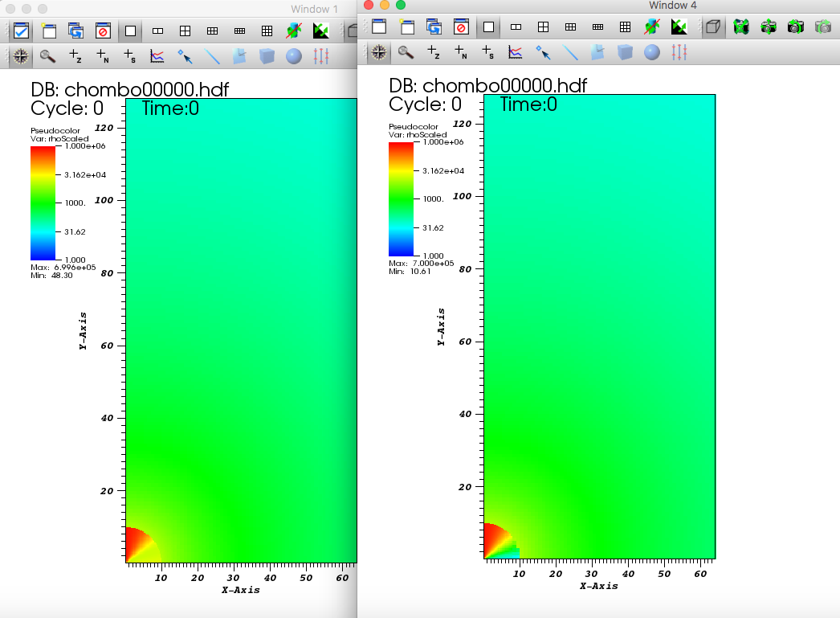
Task: Select Spreadsheet Pick (+S) in Window 4
Action: [x=488, y=52]
